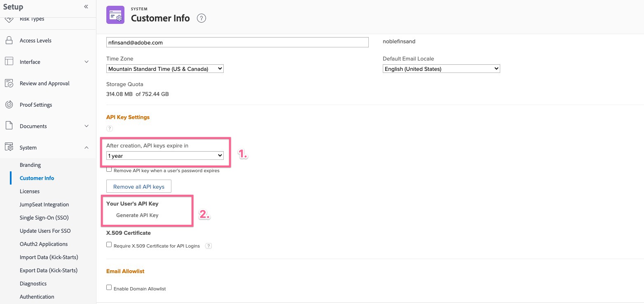This screenshot has height=304, width=644.
Task: Click the help icon beside Customer Info
Action: (x=201, y=18)
